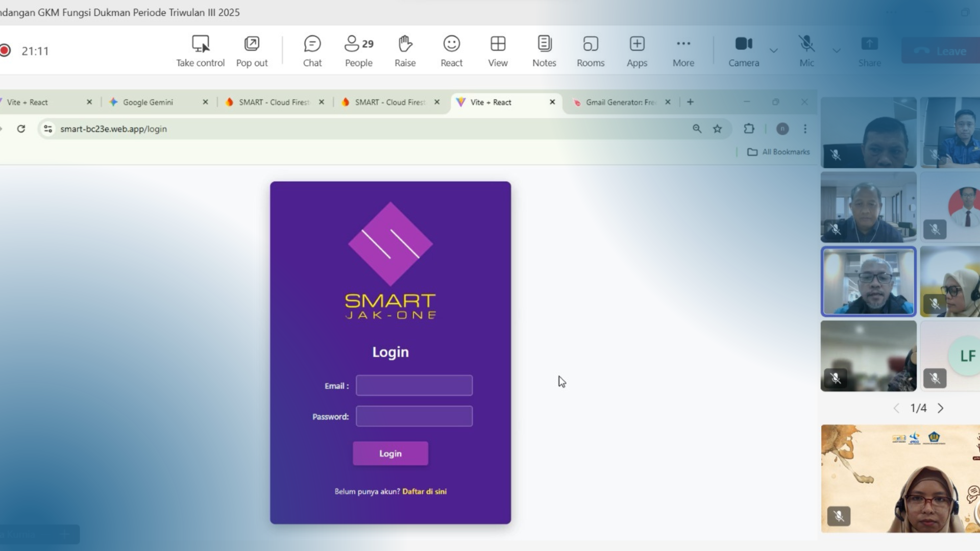This screenshot has width=980, height=551.
Task: Raise your hand in the meeting
Action: [405, 51]
